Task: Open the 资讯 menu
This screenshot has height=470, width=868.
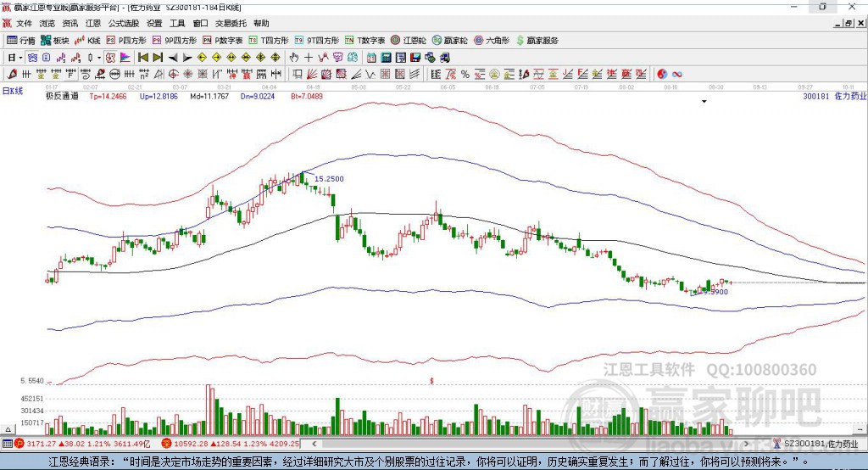Action: (70, 23)
